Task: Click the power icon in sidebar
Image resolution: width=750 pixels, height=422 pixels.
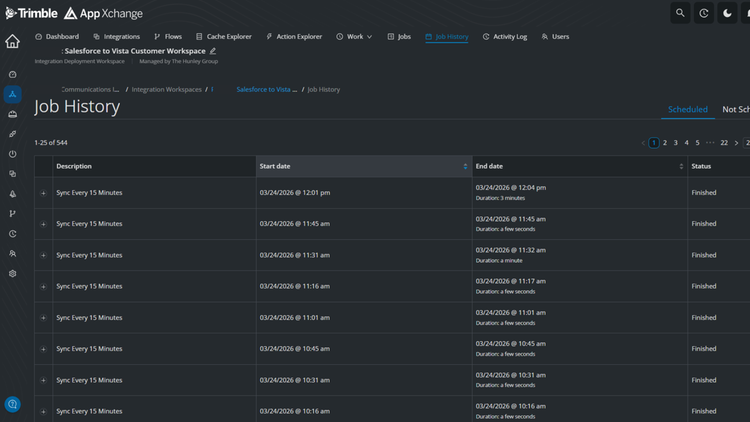Action: point(12,154)
